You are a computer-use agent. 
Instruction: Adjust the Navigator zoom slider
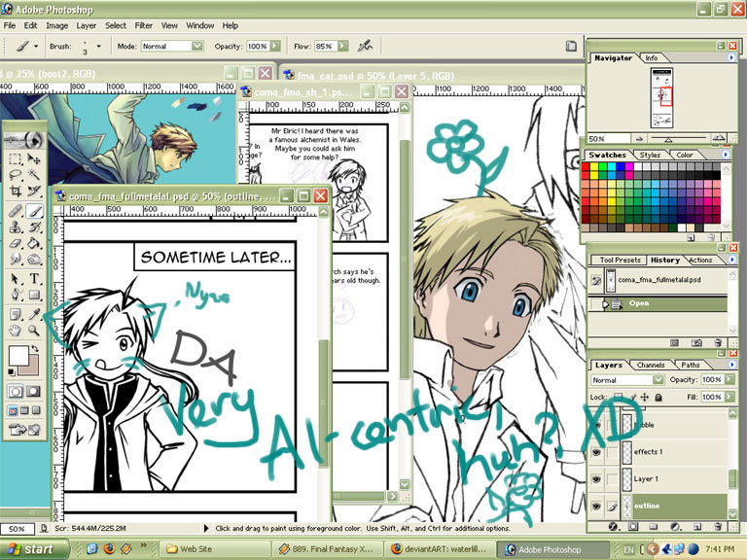668,140
